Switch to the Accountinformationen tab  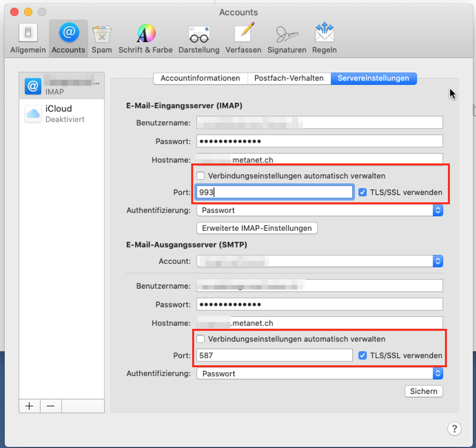click(200, 78)
